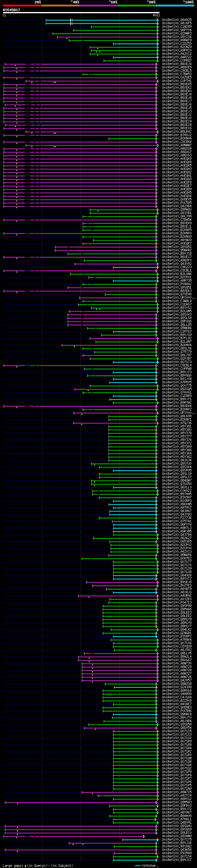Select label UniRef100_A7QJ36
The height and width of the screenshot is (868, 197).
pyautogui.click(x=177, y=423)
